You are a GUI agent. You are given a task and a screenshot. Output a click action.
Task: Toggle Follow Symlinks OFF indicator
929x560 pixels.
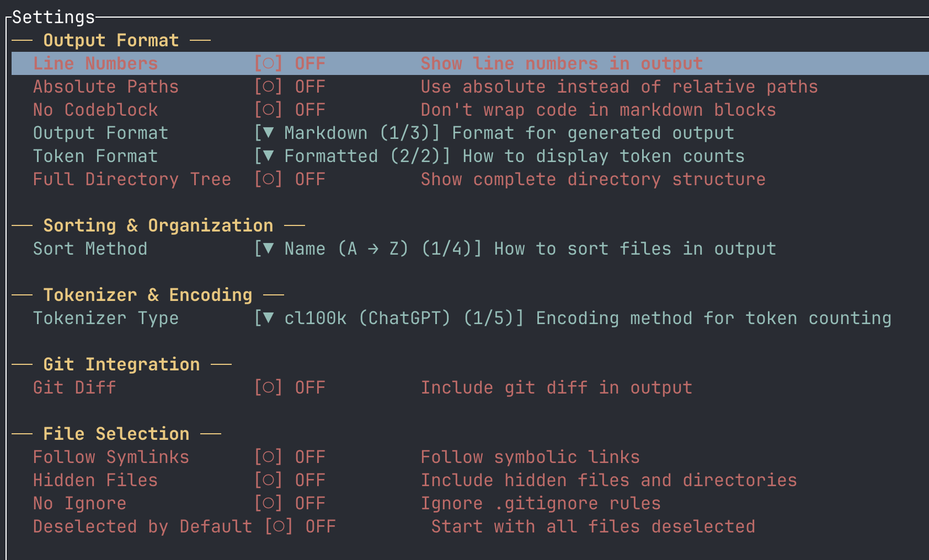tap(290, 457)
